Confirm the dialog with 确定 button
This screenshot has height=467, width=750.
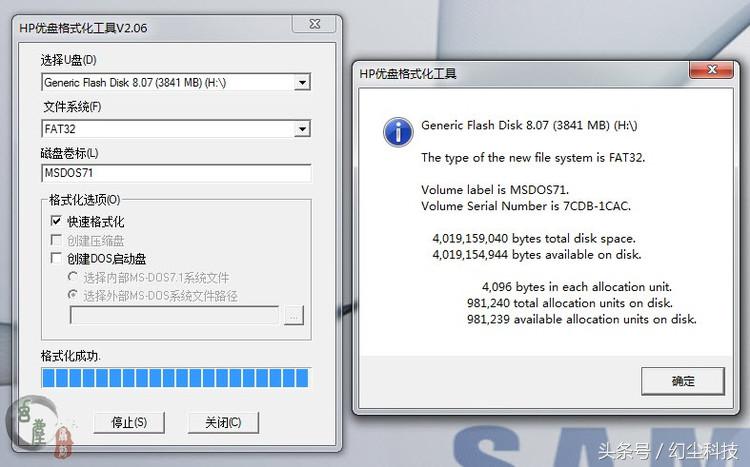pos(683,381)
